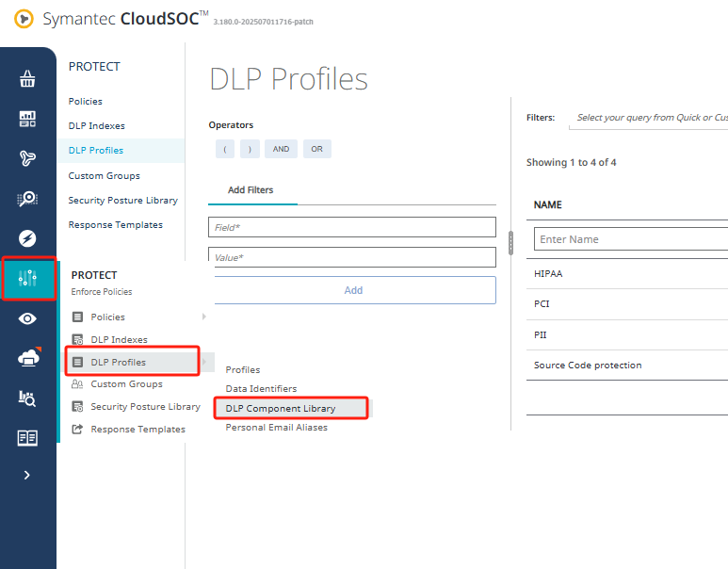Click the Field input box
728x569 pixels.
click(352, 227)
